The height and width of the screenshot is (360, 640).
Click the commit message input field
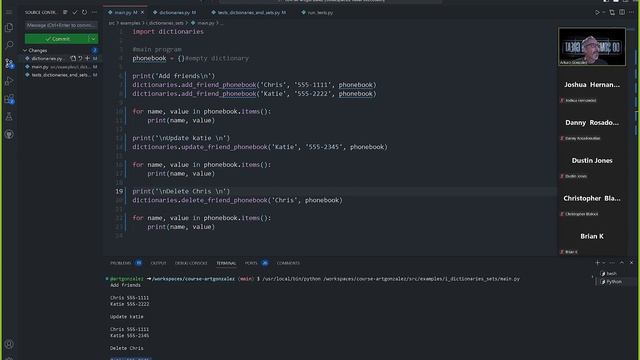tap(61, 25)
